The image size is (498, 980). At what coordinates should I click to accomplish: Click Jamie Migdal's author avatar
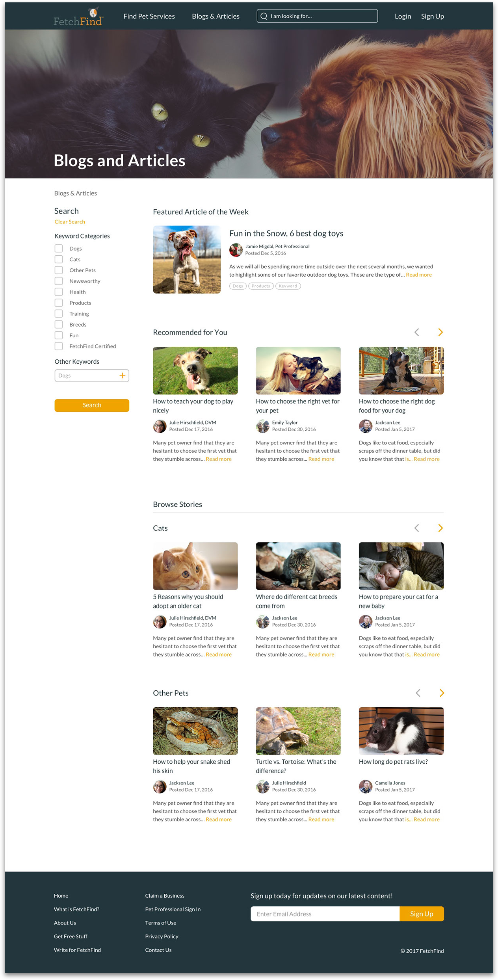click(236, 250)
